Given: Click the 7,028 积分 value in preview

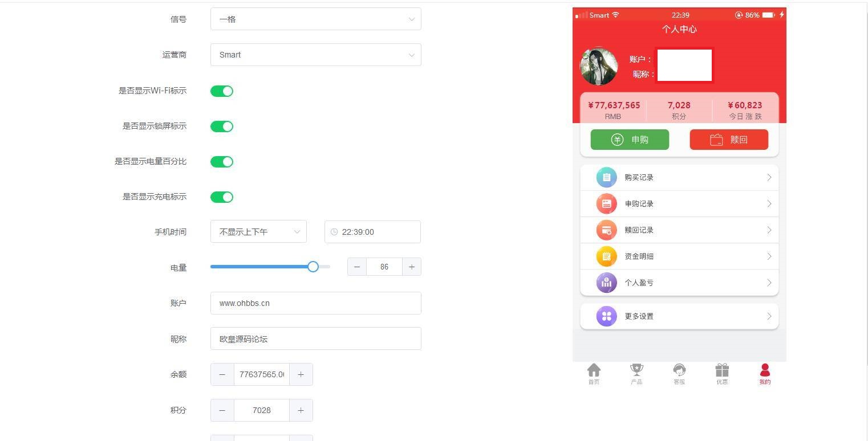Looking at the screenshot, I should click(x=679, y=105).
